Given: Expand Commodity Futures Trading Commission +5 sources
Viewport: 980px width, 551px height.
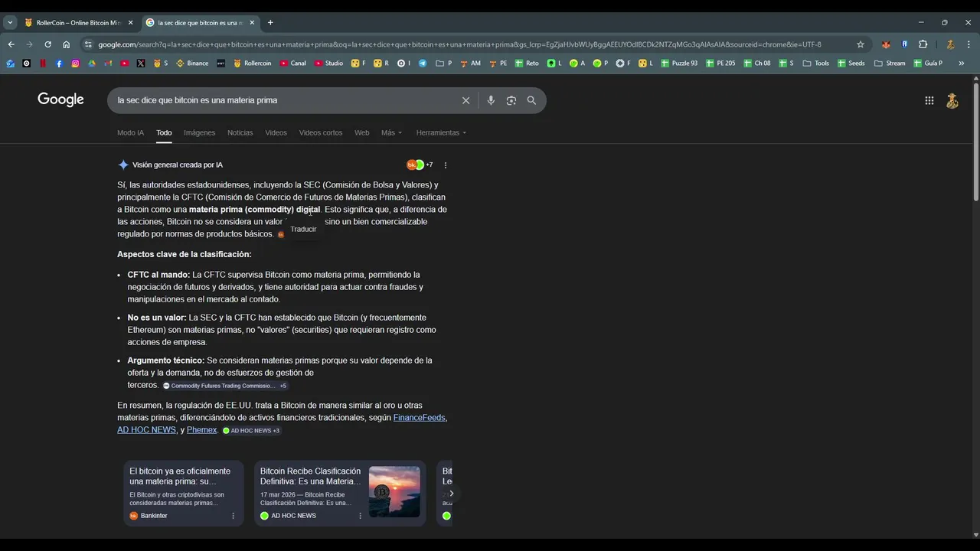Looking at the screenshot, I should click(225, 386).
